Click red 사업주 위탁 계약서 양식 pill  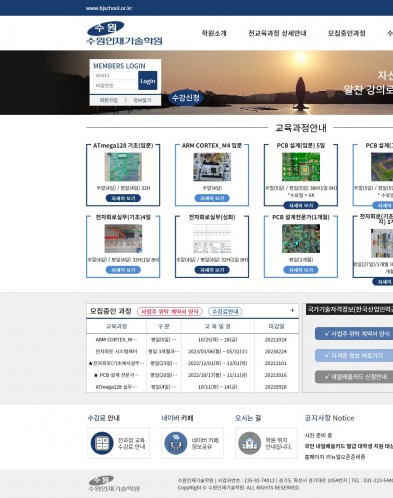[170, 312]
